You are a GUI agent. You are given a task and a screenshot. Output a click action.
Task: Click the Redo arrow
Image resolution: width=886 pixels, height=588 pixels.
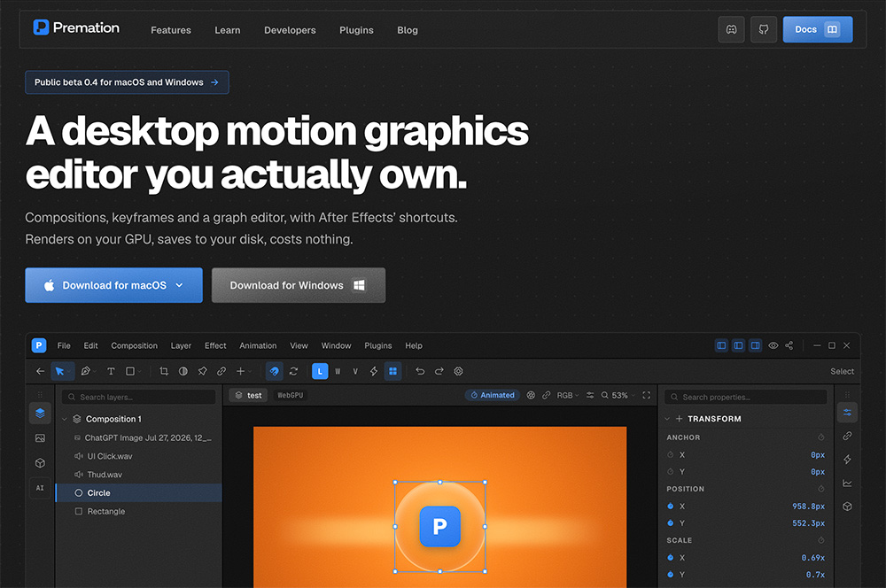pyautogui.click(x=439, y=371)
